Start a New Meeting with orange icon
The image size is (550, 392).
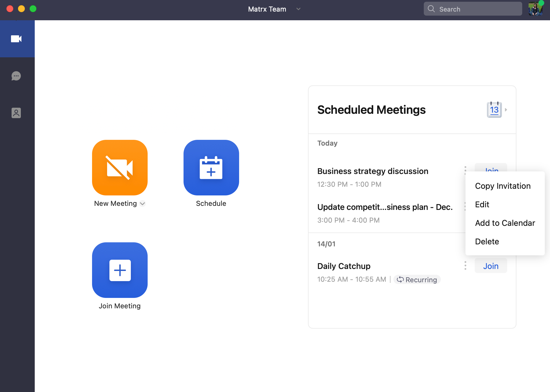(120, 168)
